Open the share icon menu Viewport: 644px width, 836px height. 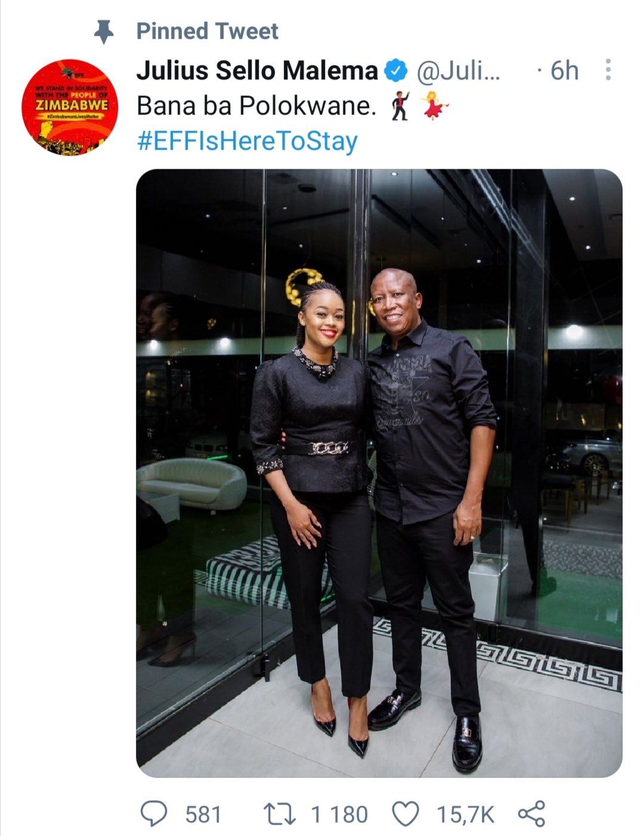coord(531,814)
